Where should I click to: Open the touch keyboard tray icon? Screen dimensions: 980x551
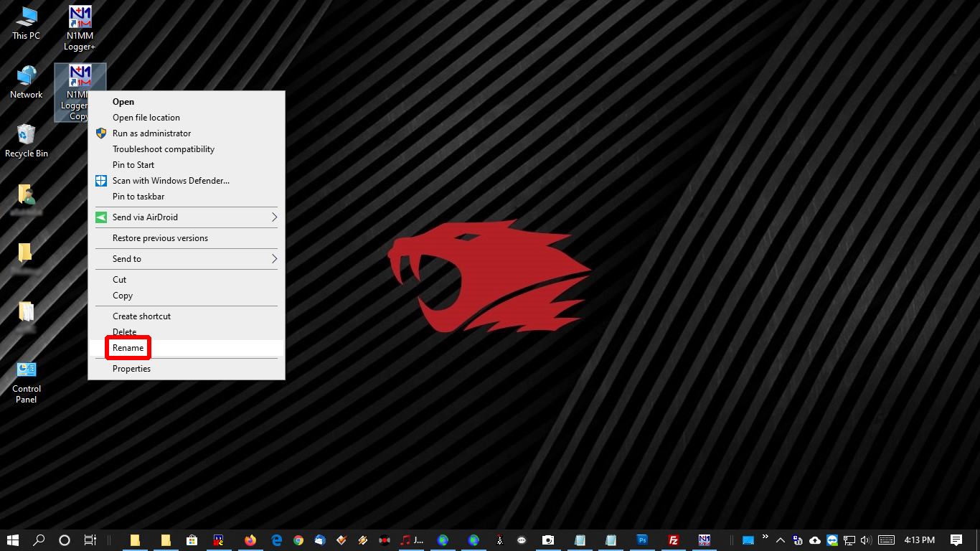886,540
